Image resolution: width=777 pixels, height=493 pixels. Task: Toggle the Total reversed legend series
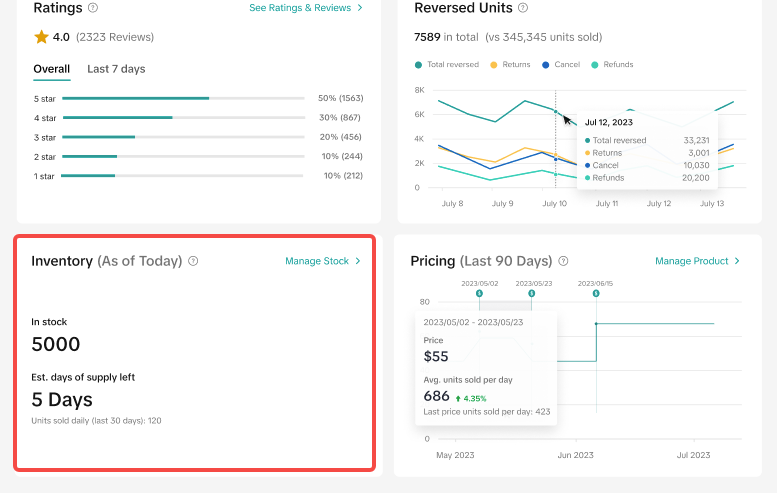445,64
